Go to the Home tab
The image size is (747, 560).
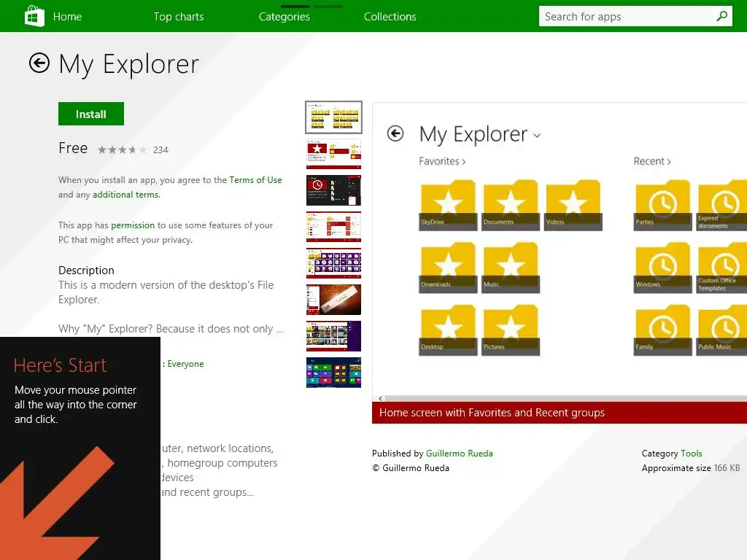tap(67, 17)
